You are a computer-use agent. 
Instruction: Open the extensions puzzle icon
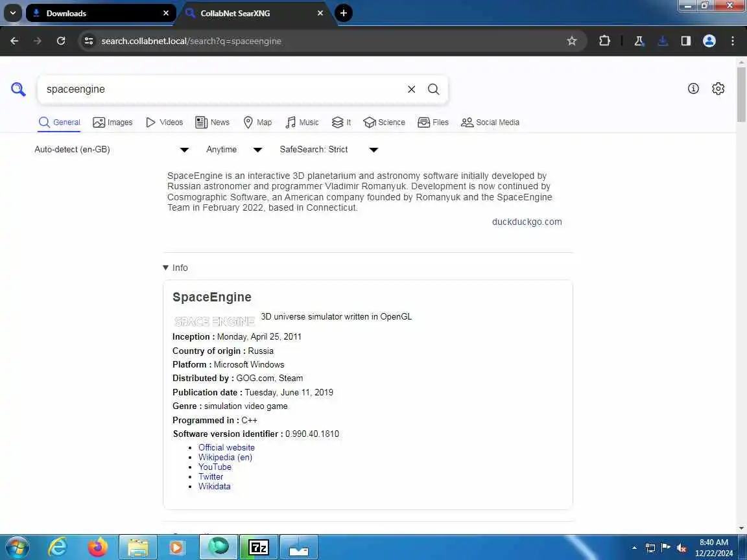(604, 41)
